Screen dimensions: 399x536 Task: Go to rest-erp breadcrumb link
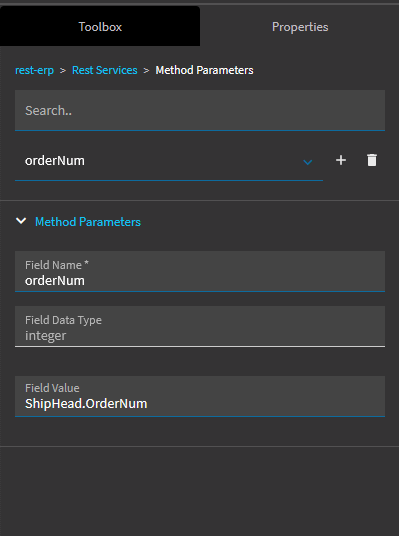click(x=35, y=70)
